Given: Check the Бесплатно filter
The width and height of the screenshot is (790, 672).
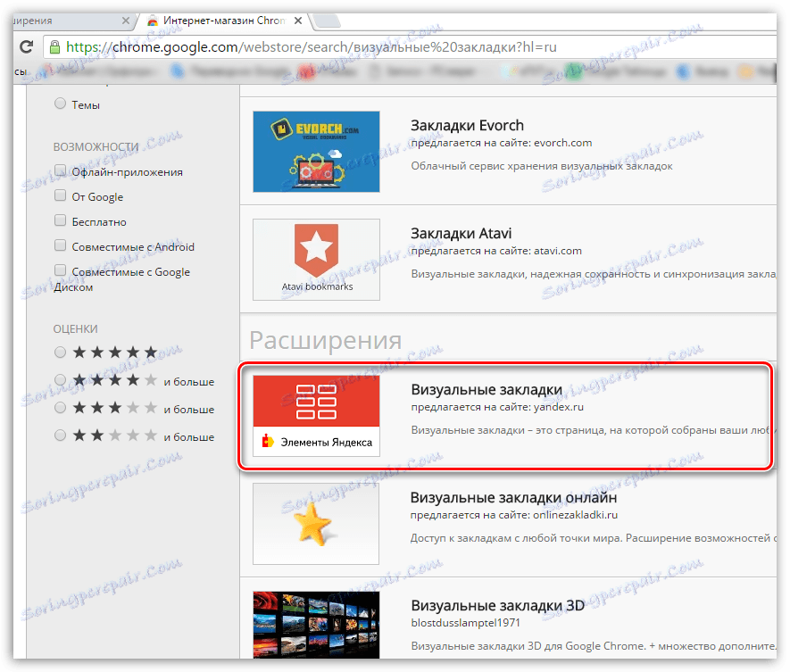Looking at the screenshot, I should [x=60, y=220].
